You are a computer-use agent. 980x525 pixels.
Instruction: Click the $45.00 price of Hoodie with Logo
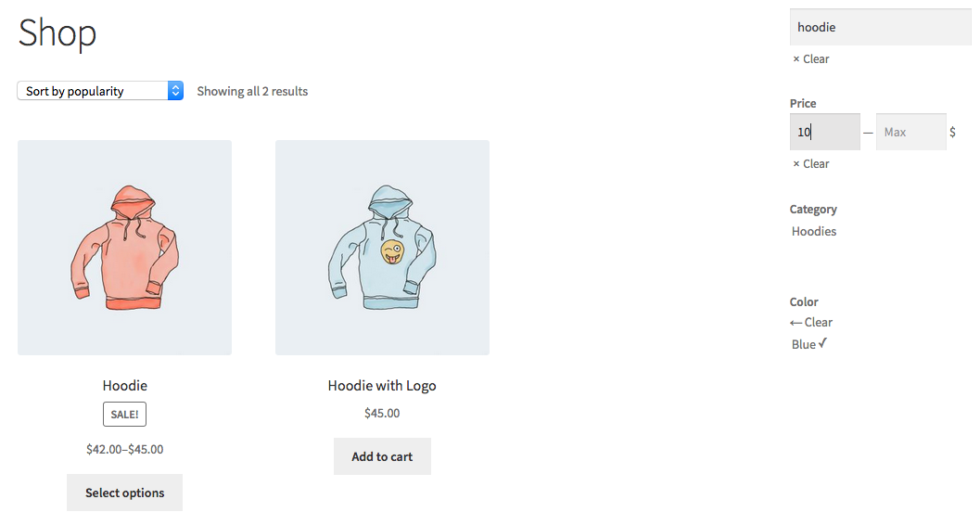[382, 413]
